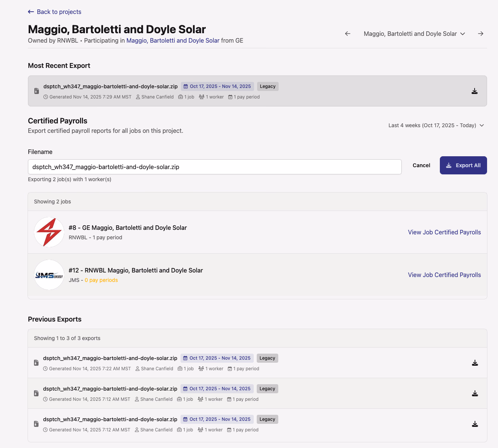498x448 pixels.
Task: Click the most recent export filename
Action: tap(111, 86)
